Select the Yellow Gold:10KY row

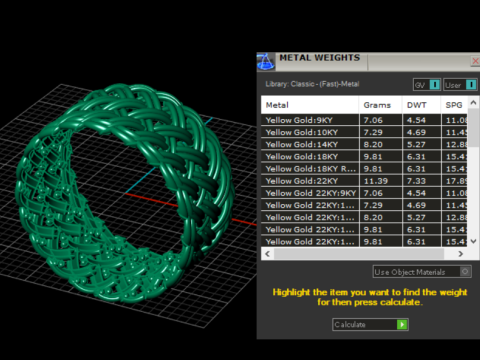pos(364,132)
